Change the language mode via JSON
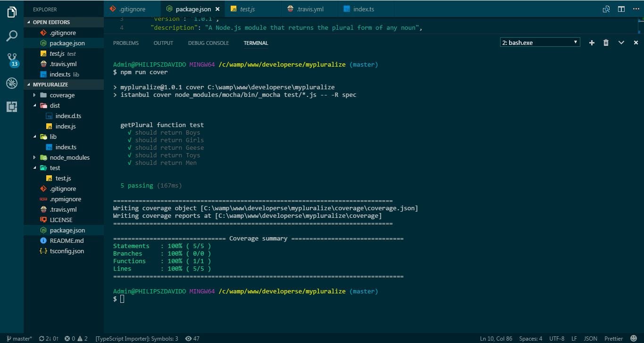Viewport: 644px width, 343px height. 591,338
